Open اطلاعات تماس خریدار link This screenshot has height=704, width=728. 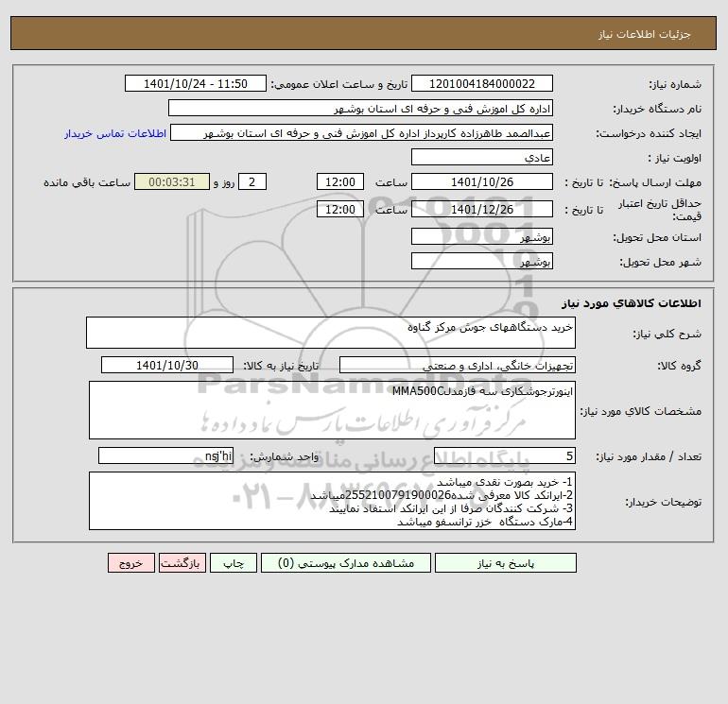point(115,133)
